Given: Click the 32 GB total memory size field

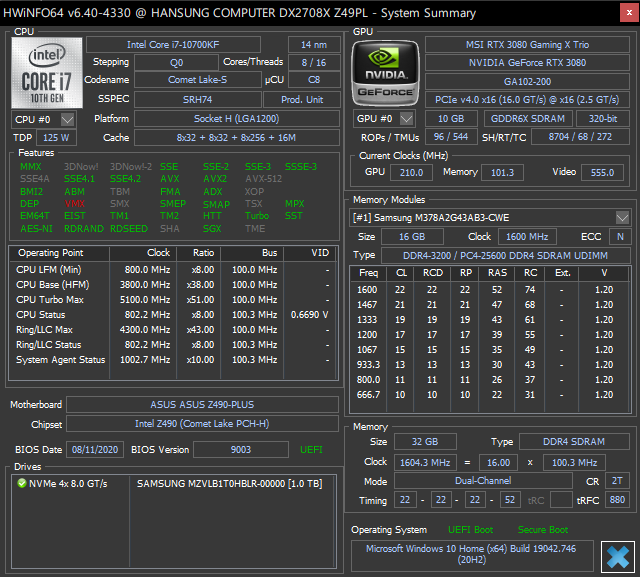Looking at the screenshot, I should (425, 442).
